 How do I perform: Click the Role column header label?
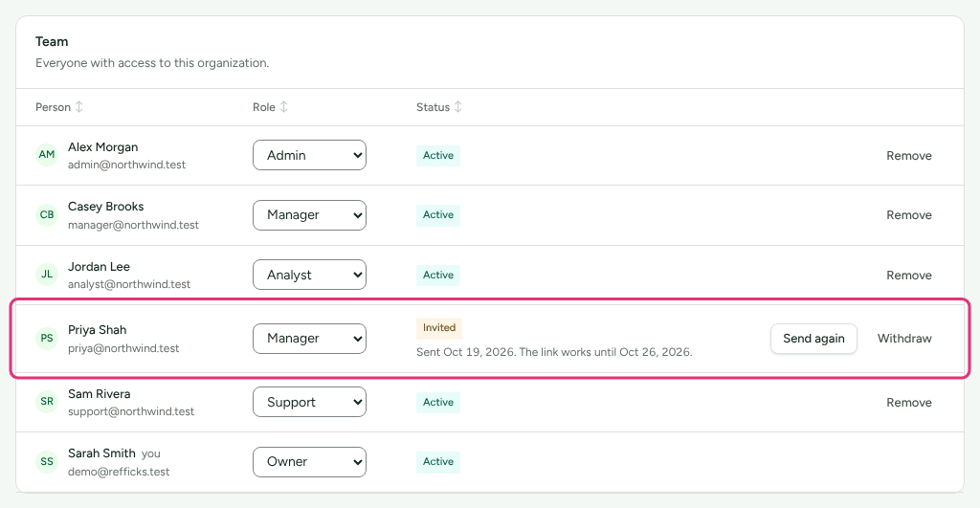point(264,107)
